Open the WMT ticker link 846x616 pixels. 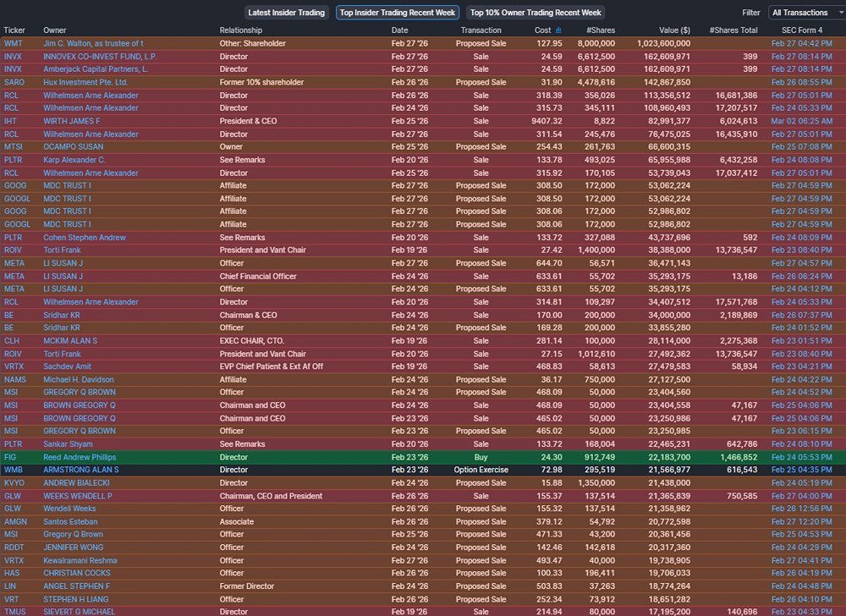click(x=14, y=43)
